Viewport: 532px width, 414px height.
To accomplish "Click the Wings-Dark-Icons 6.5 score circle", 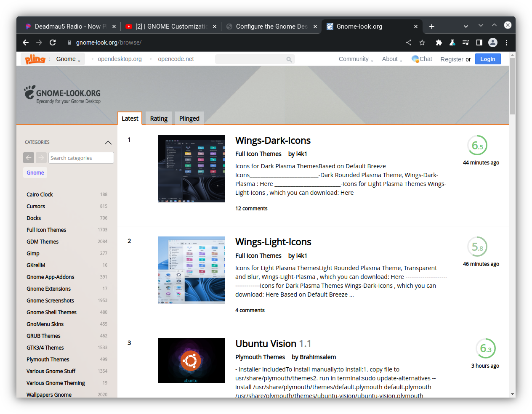I will (x=477, y=146).
